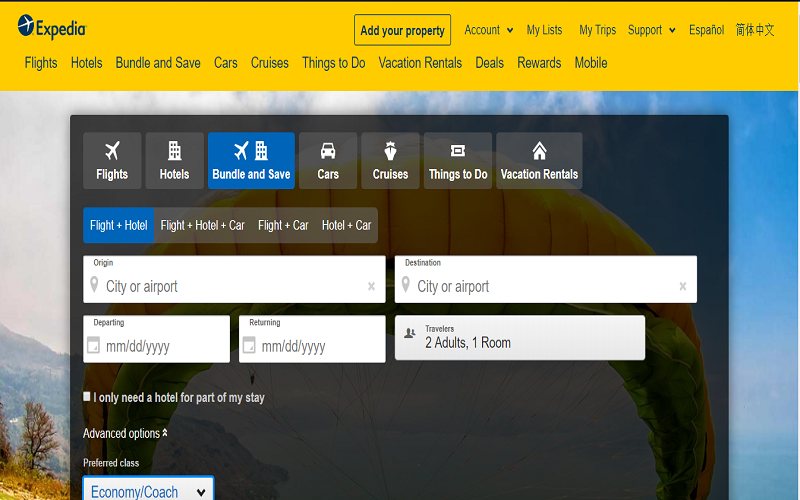Open Cruises in the top navigation
Image resolution: width=800 pixels, height=500 pixels.
coord(269,63)
